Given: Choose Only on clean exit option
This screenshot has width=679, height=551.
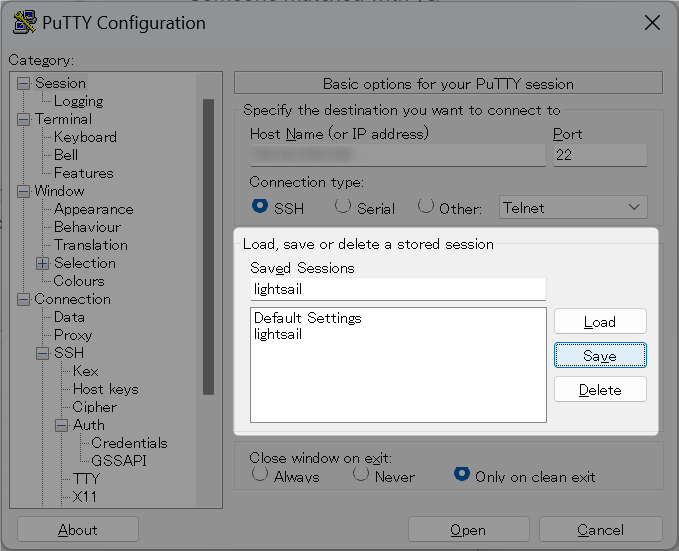Looking at the screenshot, I should [462, 474].
